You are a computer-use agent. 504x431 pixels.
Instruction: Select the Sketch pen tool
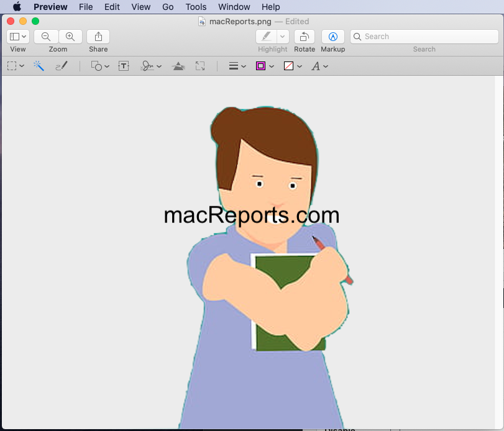pyautogui.click(x=62, y=66)
